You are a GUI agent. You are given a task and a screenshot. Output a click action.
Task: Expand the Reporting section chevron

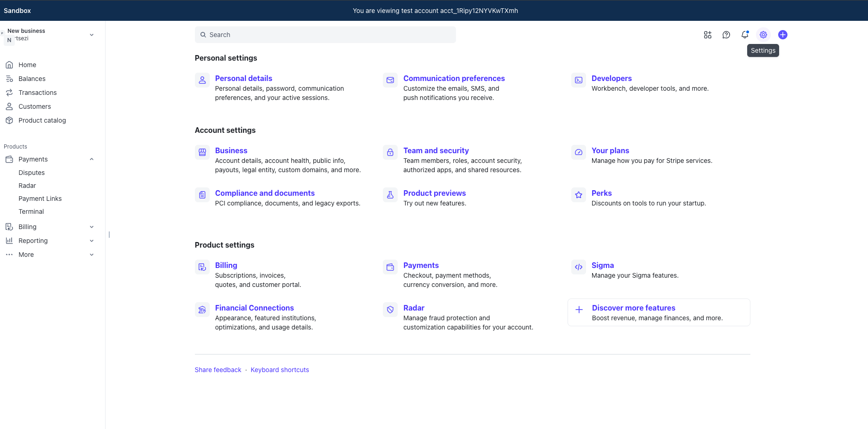click(92, 241)
